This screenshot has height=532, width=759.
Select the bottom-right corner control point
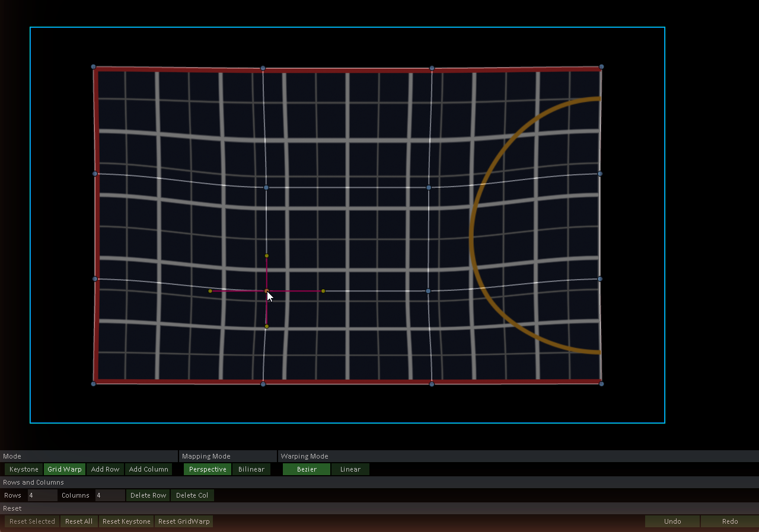click(x=601, y=384)
